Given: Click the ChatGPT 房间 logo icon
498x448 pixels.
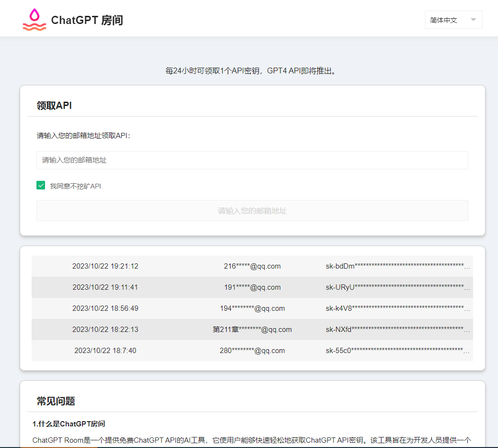Looking at the screenshot, I should pyautogui.click(x=34, y=20).
